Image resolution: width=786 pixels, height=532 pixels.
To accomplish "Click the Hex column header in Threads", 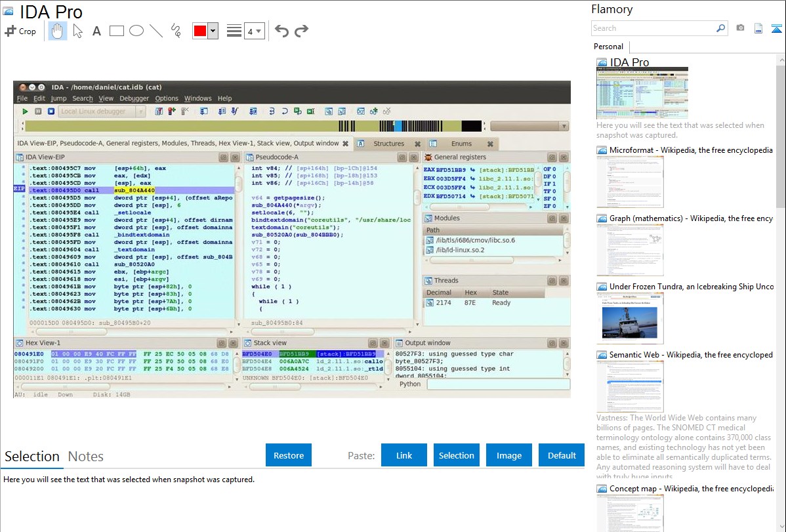I will tap(470, 293).
